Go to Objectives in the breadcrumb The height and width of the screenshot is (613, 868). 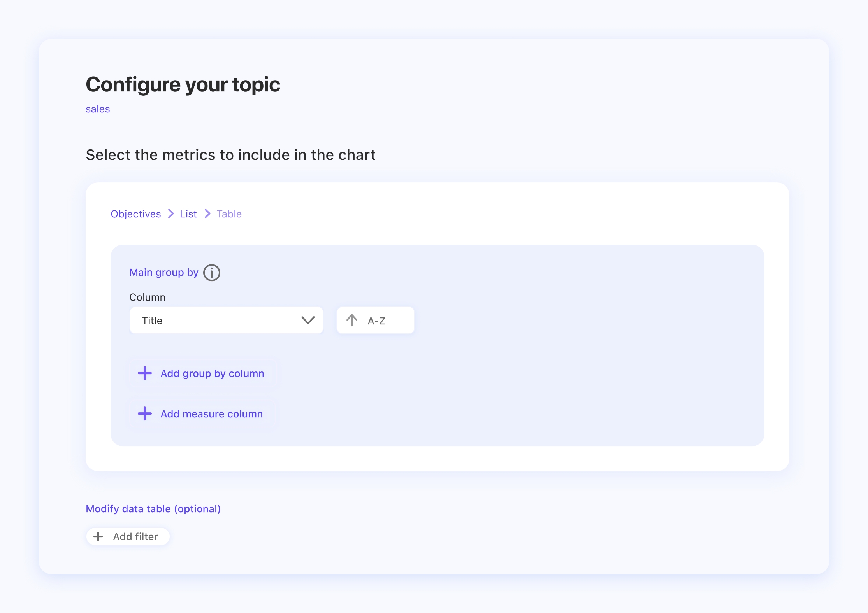click(x=136, y=214)
